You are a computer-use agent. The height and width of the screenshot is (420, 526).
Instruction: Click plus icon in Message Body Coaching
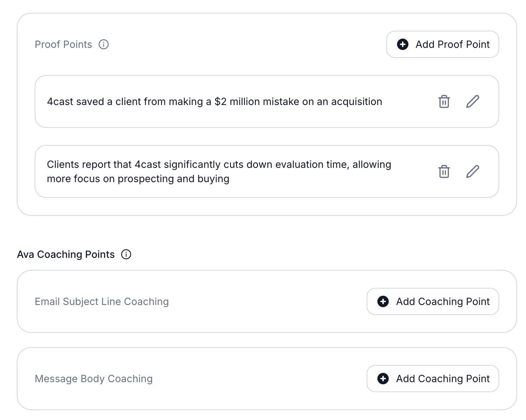(383, 379)
